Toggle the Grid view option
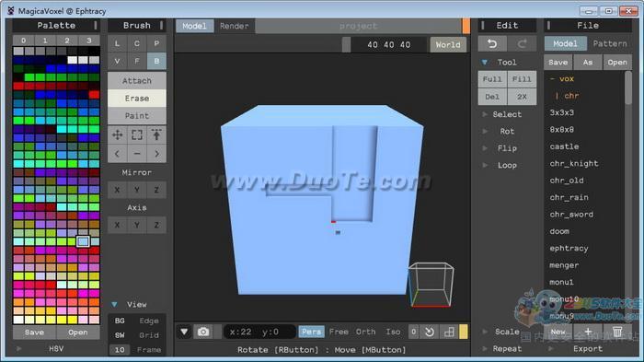 pyautogui.click(x=149, y=335)
